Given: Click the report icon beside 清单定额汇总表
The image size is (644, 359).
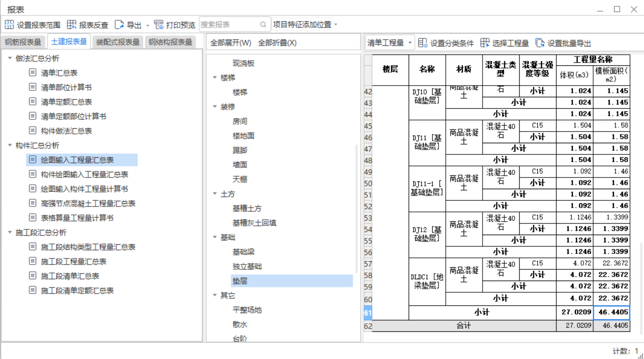Looking at the screenshot, I should [x=32, y=102].
